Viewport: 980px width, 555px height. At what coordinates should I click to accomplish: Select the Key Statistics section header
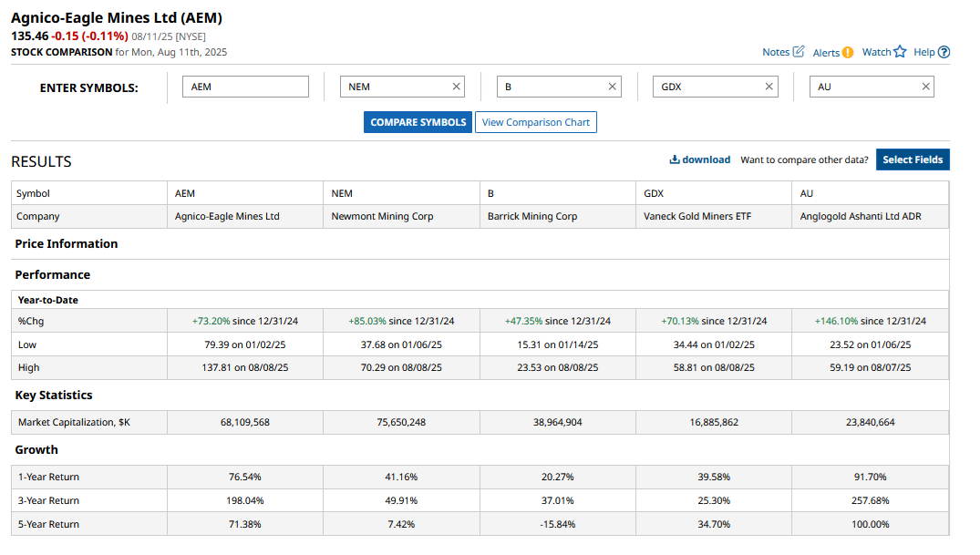click(54, 395)
